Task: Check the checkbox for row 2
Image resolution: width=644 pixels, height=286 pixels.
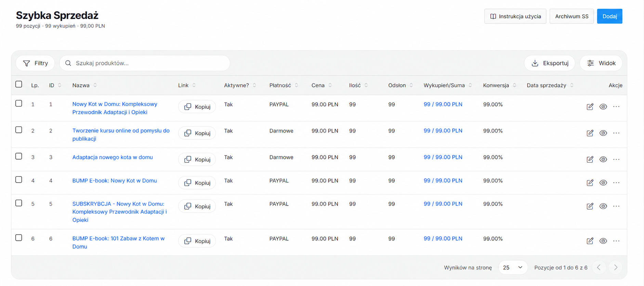Action: tap(19, 130)
